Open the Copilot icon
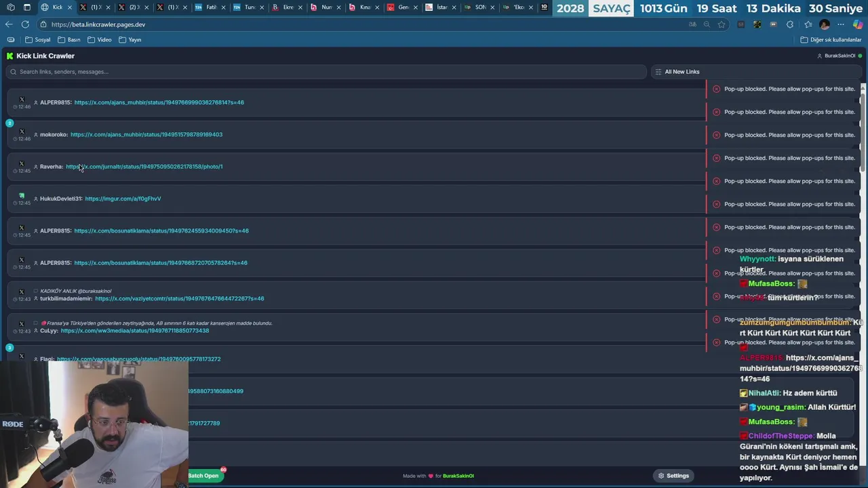This screenshot has height=488, width=868. pyautogui.click(x=858, y=24)
